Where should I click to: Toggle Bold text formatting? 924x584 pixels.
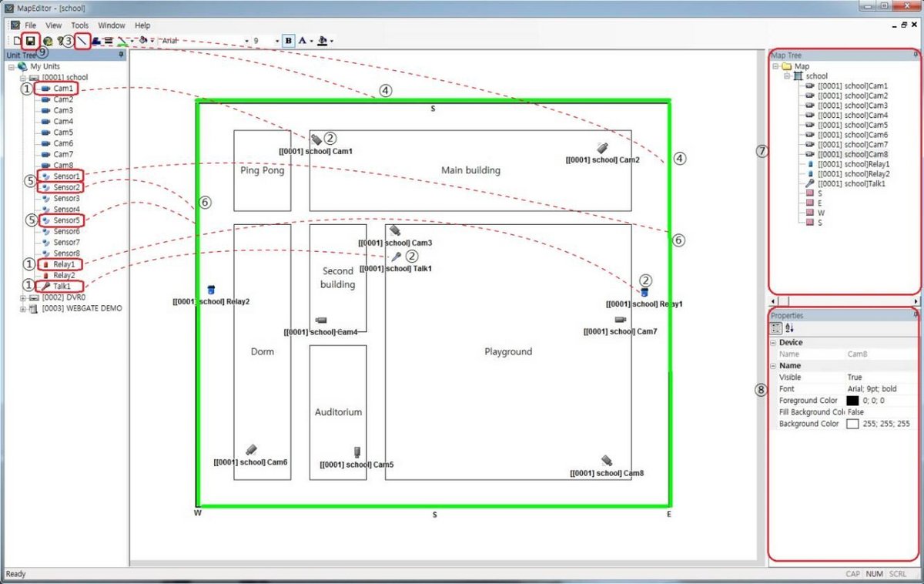click(288, 40)
